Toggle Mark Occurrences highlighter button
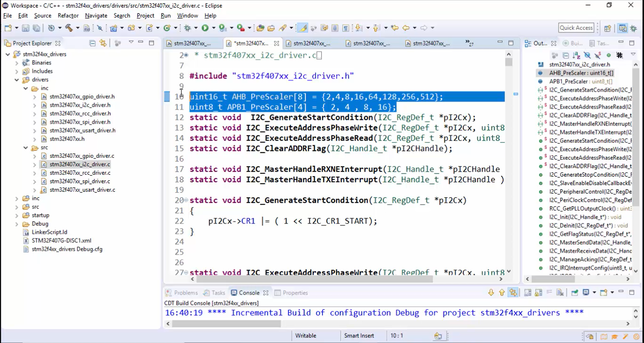The height and width of the screenshot is (343, 644). tap(303, 28)
